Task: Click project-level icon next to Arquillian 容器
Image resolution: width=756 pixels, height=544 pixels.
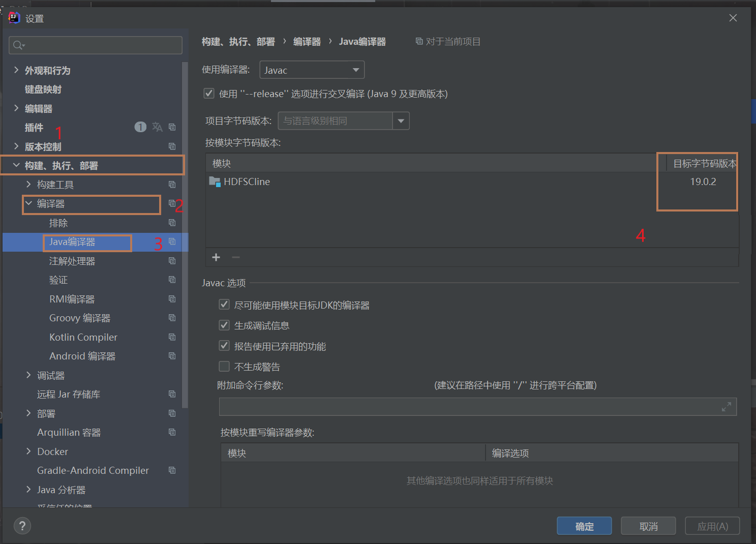Action: click(x=172, y=432)
